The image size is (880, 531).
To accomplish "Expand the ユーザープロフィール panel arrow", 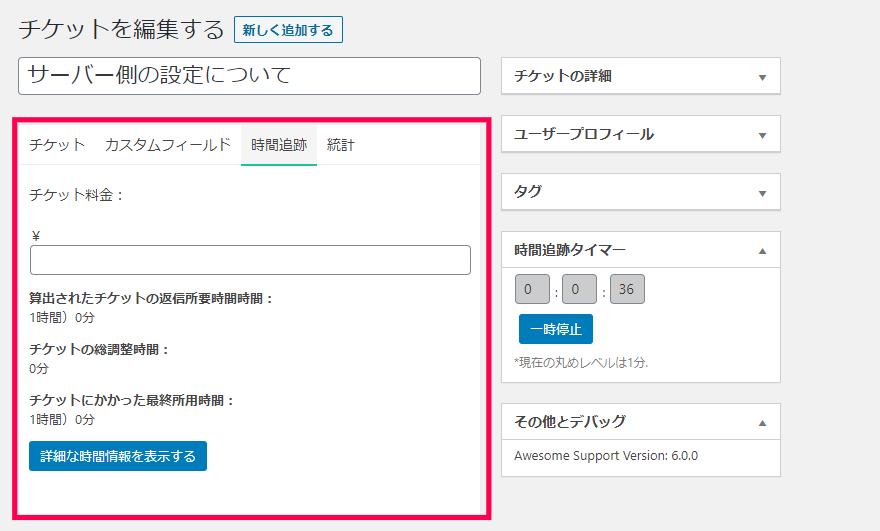I will click(x=762, y=135).
